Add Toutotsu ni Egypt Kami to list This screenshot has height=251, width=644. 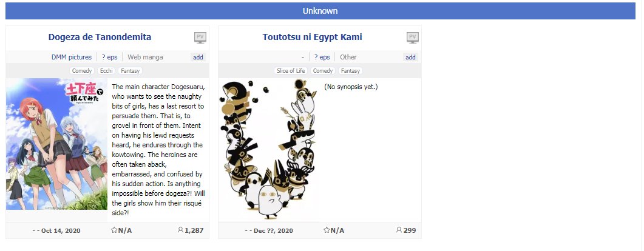[411, 57]
